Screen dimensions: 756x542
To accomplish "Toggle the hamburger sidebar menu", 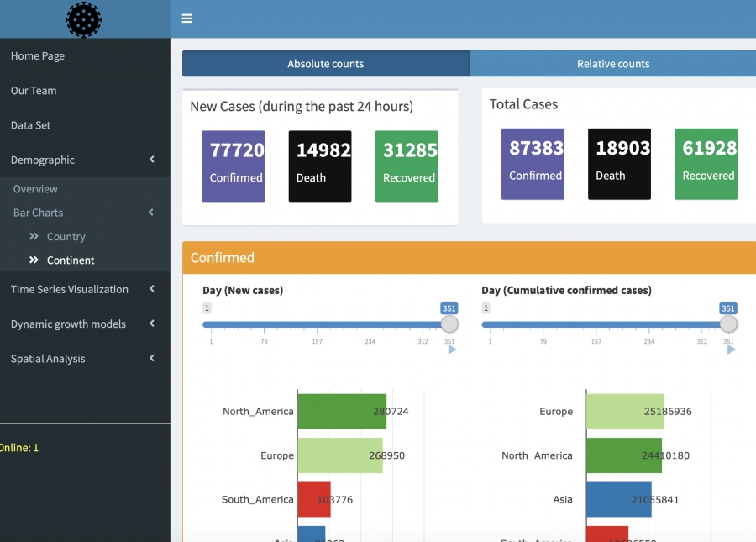I will [186, 18].
